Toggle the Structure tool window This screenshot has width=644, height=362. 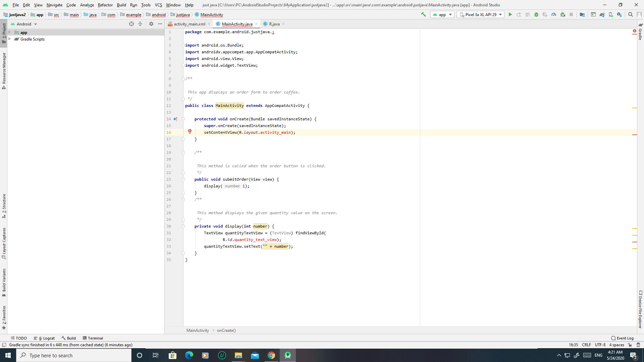(4, 205)
